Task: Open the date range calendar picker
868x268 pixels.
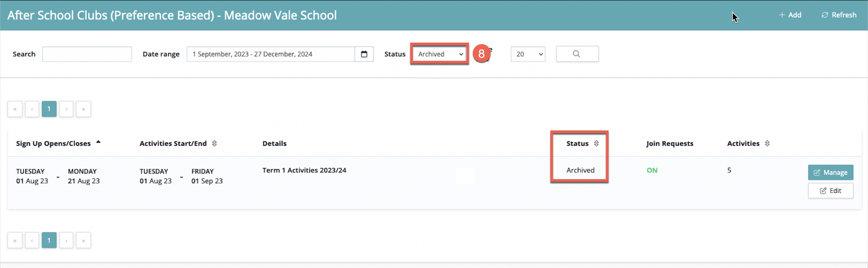Action: [364, 54]
